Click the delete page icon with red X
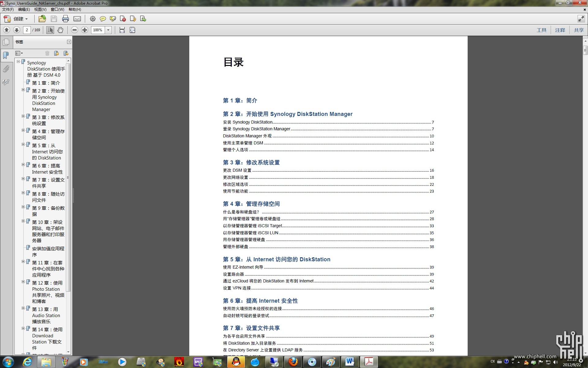588x368 pixels. 123,19
